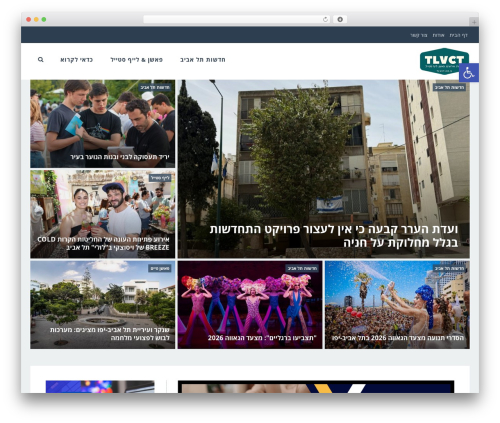Open the פאשן & לייף סטייל menu item
The width and height of the screenshot is (500, 423).
[x=136, y=60]
